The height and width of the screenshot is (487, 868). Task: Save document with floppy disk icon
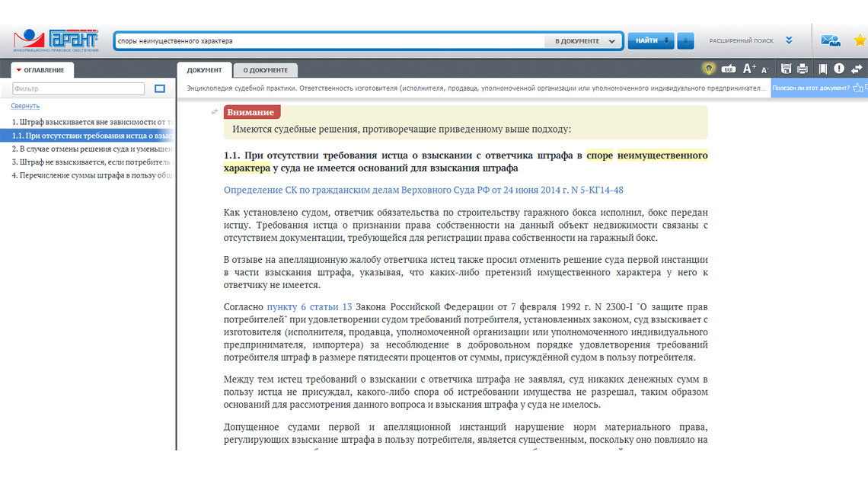tap(786, 69)
